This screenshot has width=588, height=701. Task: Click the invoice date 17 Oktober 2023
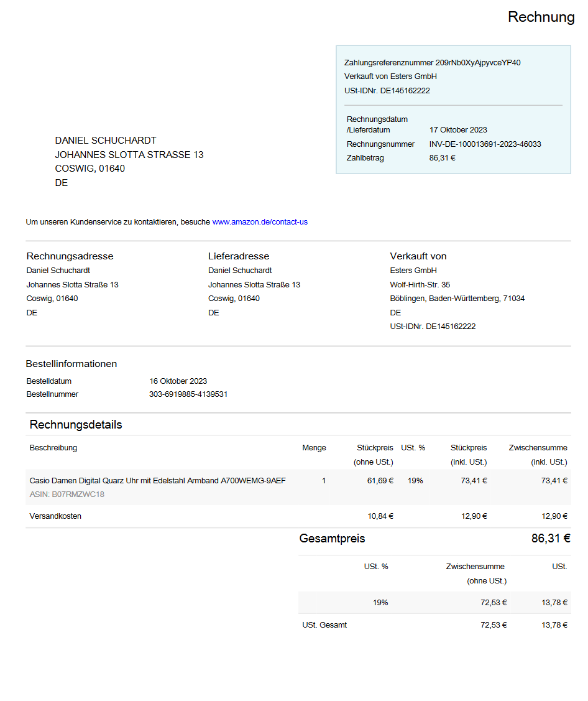[x=458, y=130]
